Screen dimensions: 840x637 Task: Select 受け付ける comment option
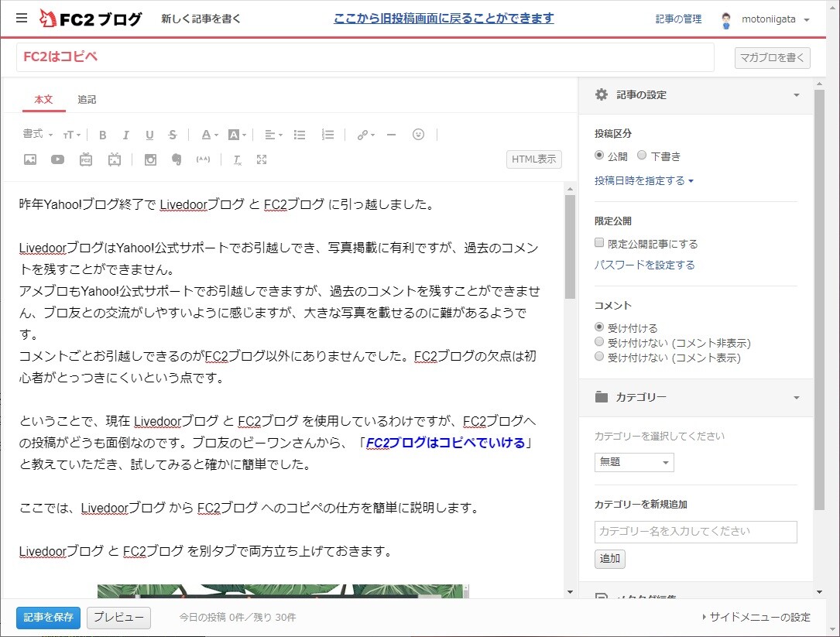point(599,327)
